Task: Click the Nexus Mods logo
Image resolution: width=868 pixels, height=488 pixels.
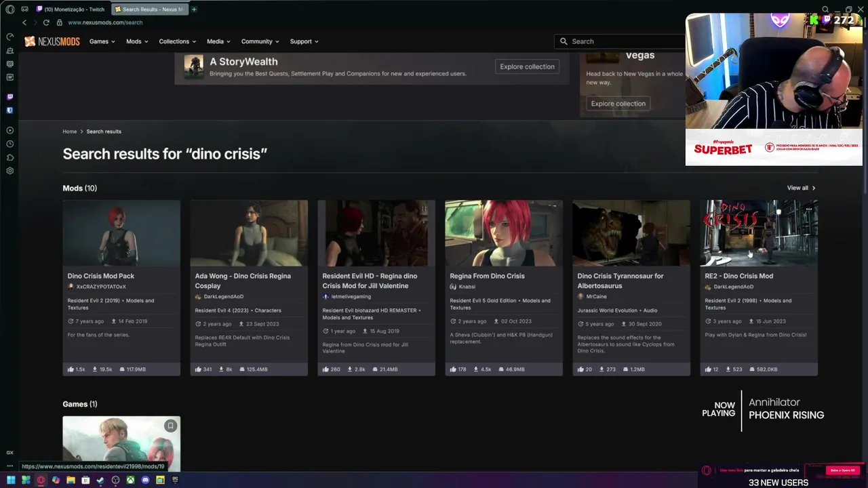Action: point(52,41)
